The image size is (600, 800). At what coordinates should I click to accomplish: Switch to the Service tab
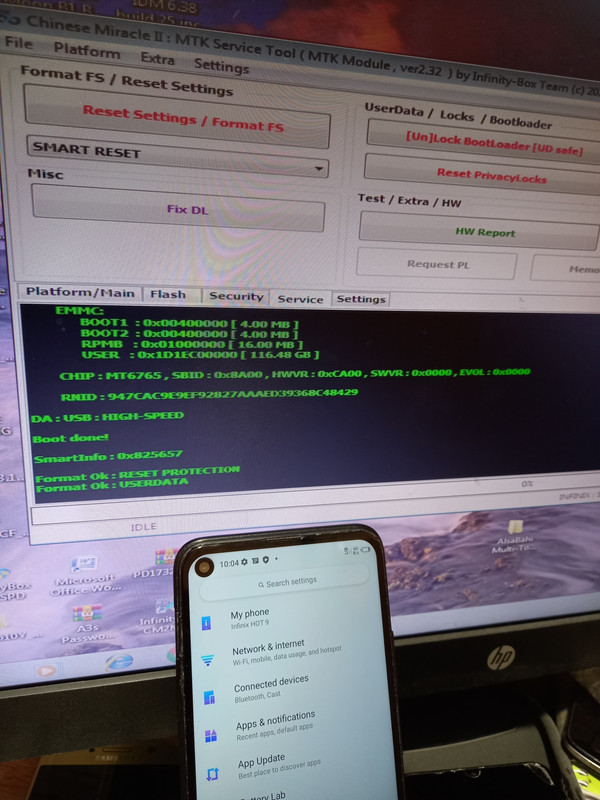click(x=300, y=299)
